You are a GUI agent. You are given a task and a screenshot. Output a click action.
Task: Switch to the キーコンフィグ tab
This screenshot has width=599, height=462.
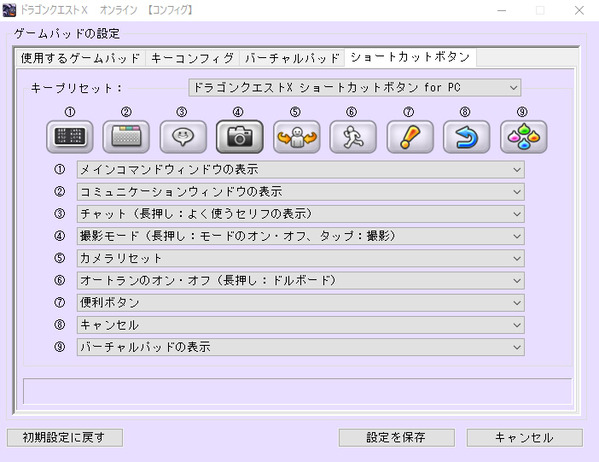click(192, 58)
